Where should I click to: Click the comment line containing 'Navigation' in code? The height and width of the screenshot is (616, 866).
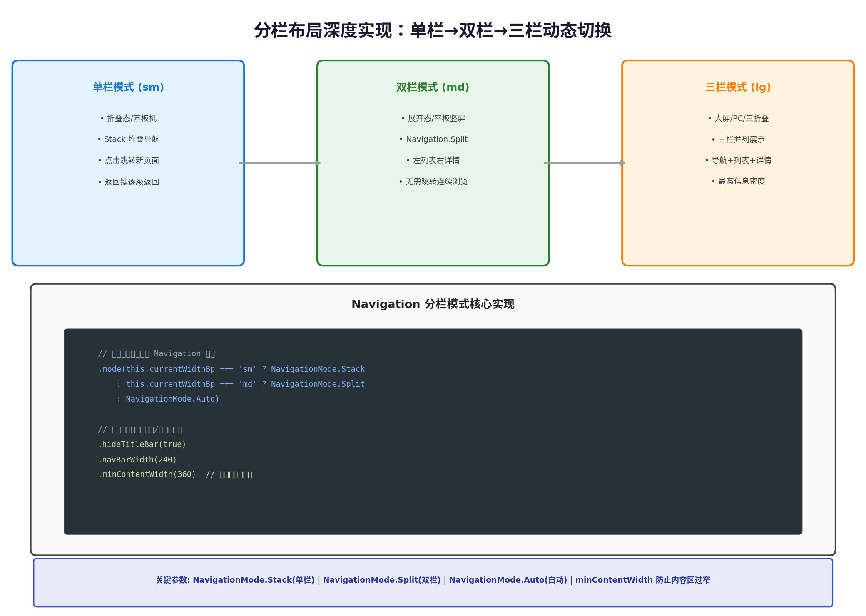(157, 354)
